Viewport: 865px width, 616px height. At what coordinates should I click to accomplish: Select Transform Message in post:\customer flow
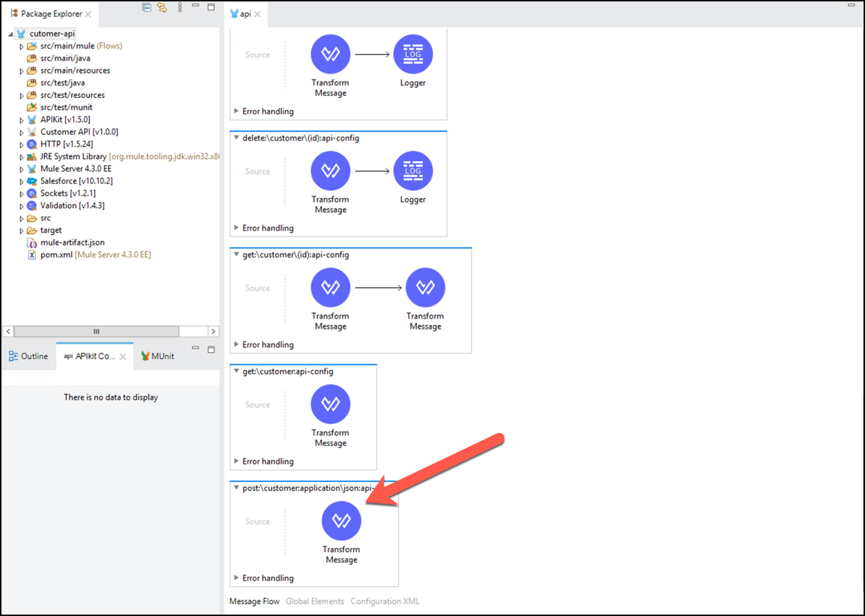341,521
